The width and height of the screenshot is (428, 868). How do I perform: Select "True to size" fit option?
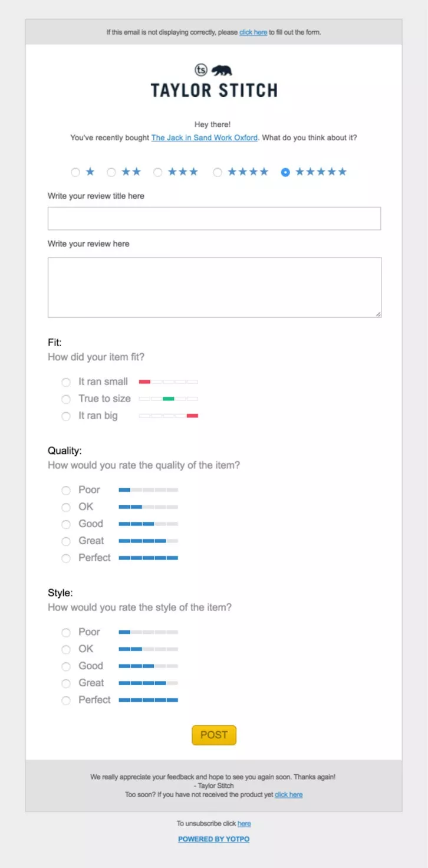click(66, 399)
